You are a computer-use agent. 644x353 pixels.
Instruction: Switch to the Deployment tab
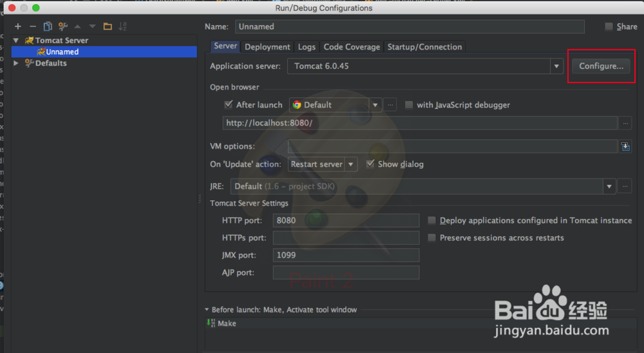[267, 47]
